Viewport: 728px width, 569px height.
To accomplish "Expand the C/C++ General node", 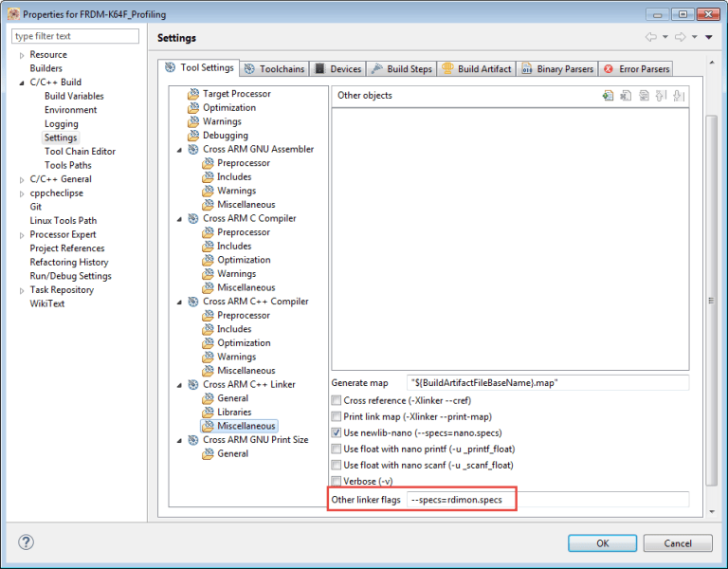I will pyautogui.click(x=22, y=180).
